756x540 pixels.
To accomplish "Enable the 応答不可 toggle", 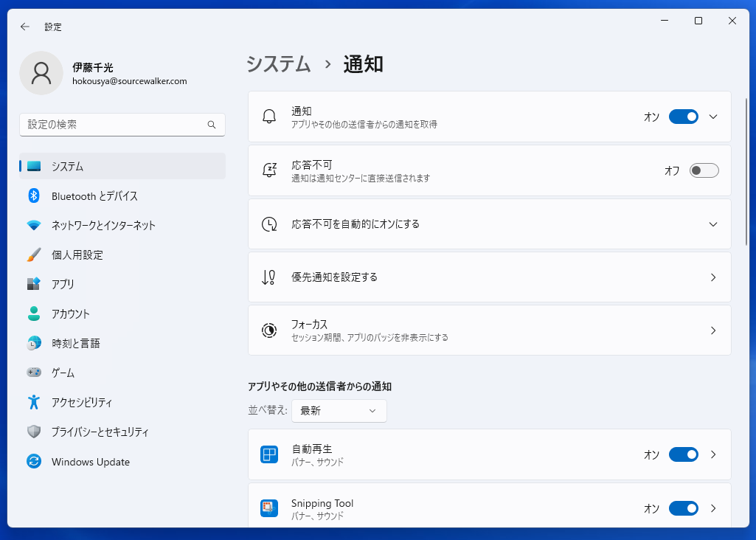I will coord(704,170).
